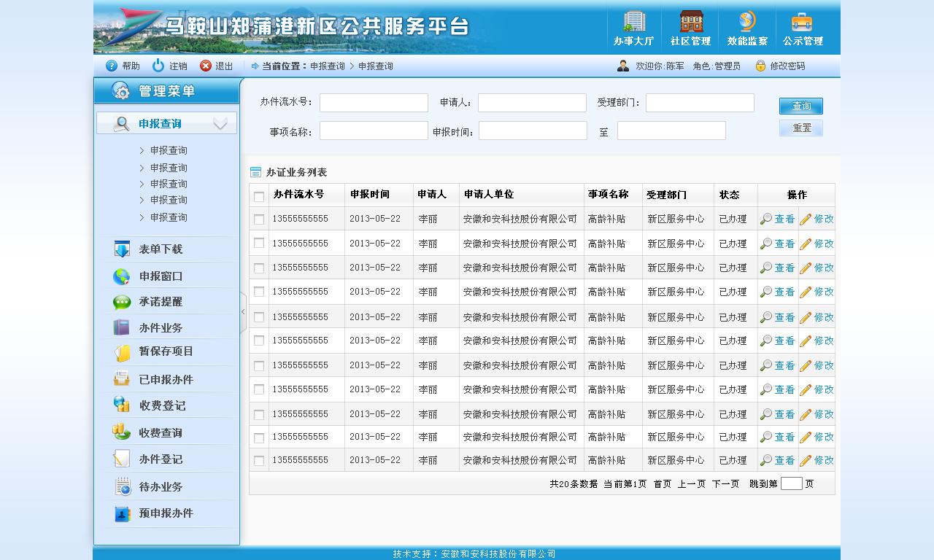Go to 下一页 in pagination
This screenshot has height=560, width=934.
[x=726, y=483]
